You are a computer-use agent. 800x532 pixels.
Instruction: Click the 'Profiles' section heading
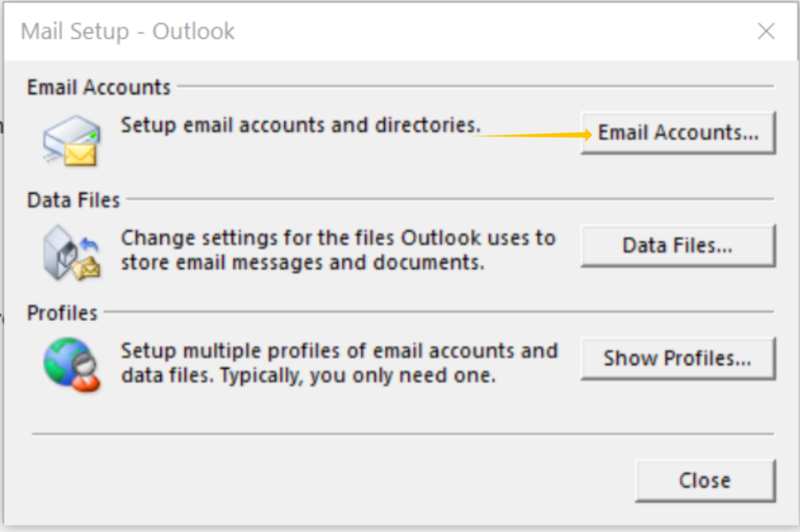[x=62, y=313]
